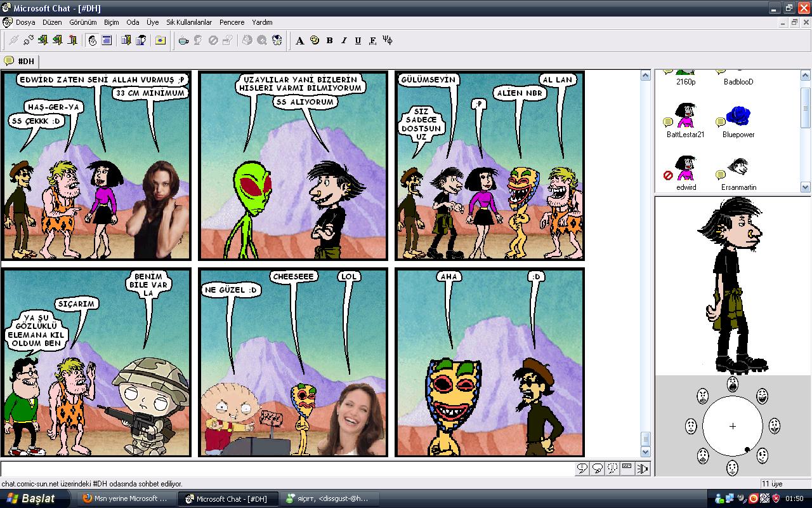This screenshot has height=508, width=812.
Task: Select the bored face at wheel bottom
Action: 733,469
